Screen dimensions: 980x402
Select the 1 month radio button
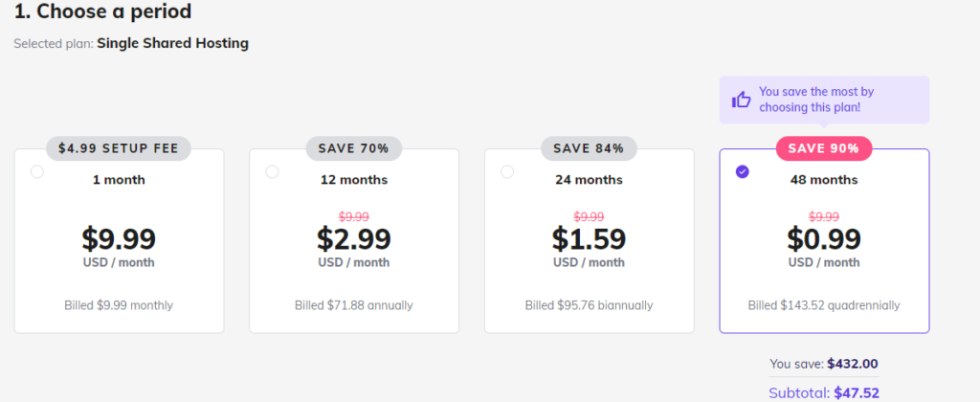pyautogui.click(x=37, y=171)
